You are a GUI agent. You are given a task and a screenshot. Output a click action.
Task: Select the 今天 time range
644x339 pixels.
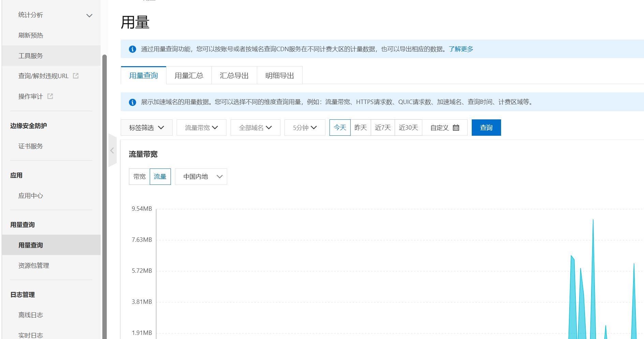click(x=340, y=128)
